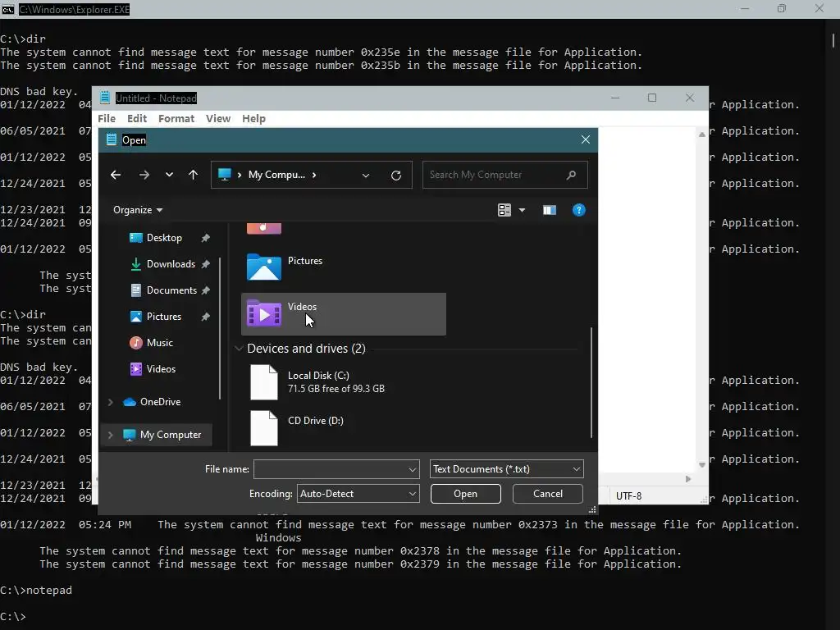Open the File name history dropdown
Screen dimensions: 840x630
[x=413, y=469]
